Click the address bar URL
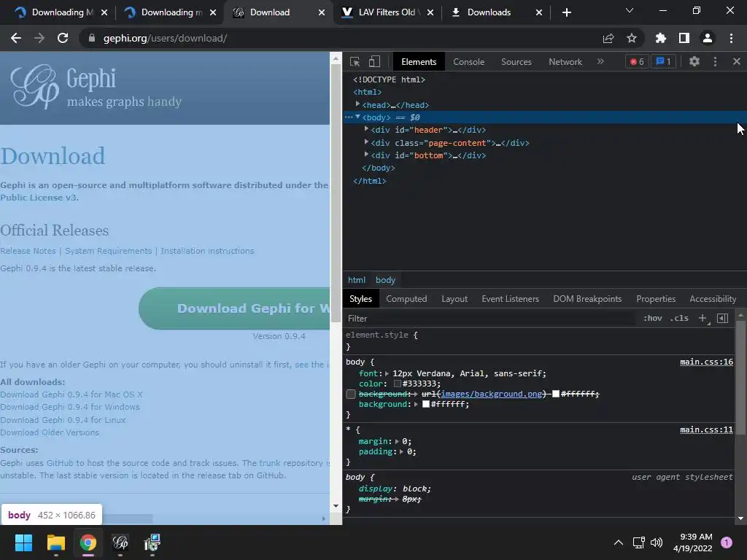747x560 pixels. tap(165, 38)
